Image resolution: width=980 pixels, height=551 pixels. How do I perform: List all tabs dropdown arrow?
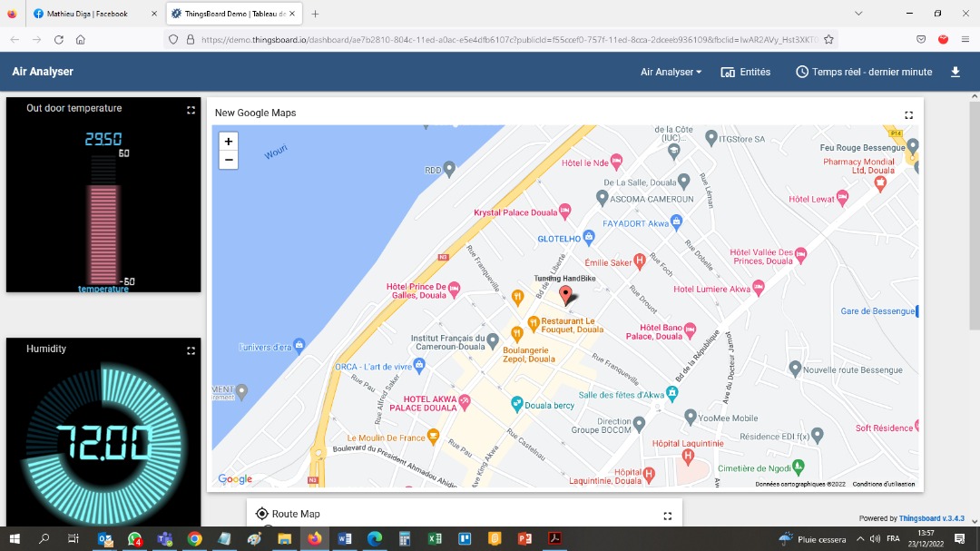click(858, 13)
